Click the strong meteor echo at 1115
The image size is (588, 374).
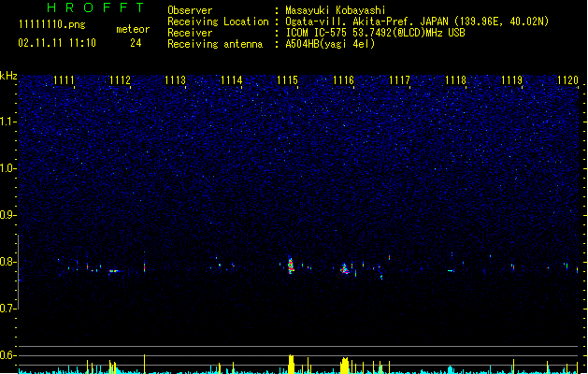click(291, 266)
